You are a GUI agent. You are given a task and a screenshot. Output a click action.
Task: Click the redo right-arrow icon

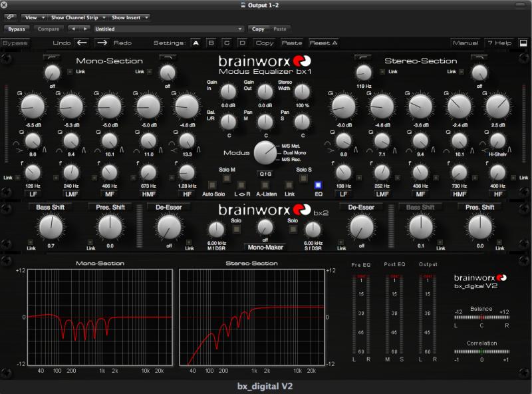tap(102, 43)
